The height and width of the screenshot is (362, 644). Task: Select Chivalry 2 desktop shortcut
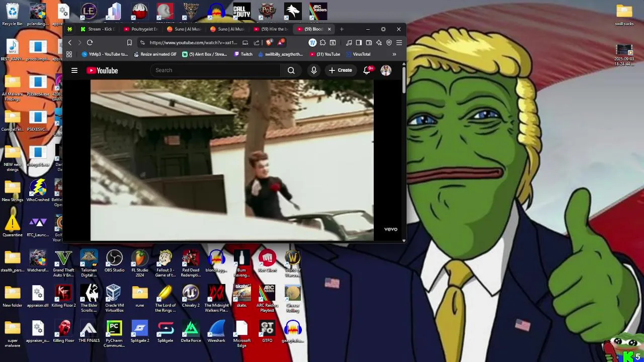click(x=191, y=297)
